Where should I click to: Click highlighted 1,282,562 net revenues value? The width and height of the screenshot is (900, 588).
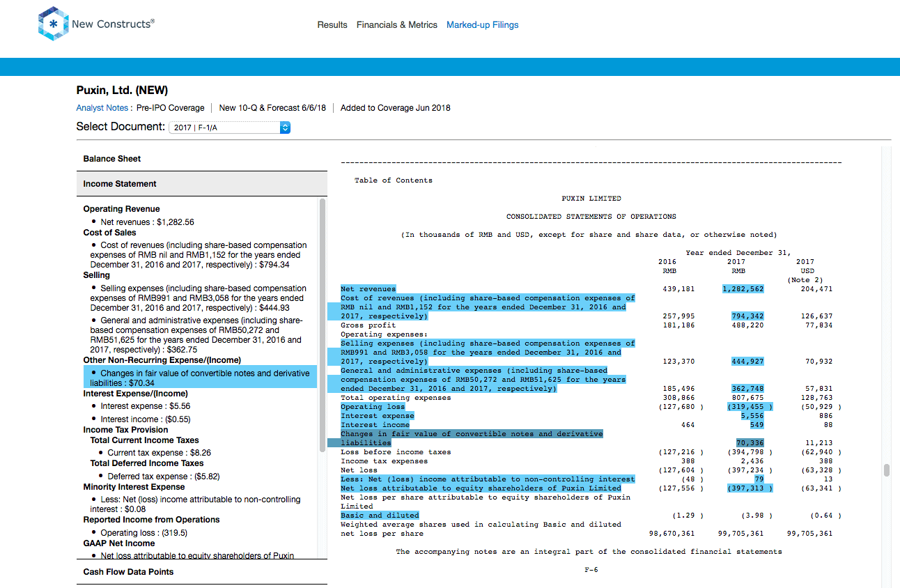[x=743, y=289]
